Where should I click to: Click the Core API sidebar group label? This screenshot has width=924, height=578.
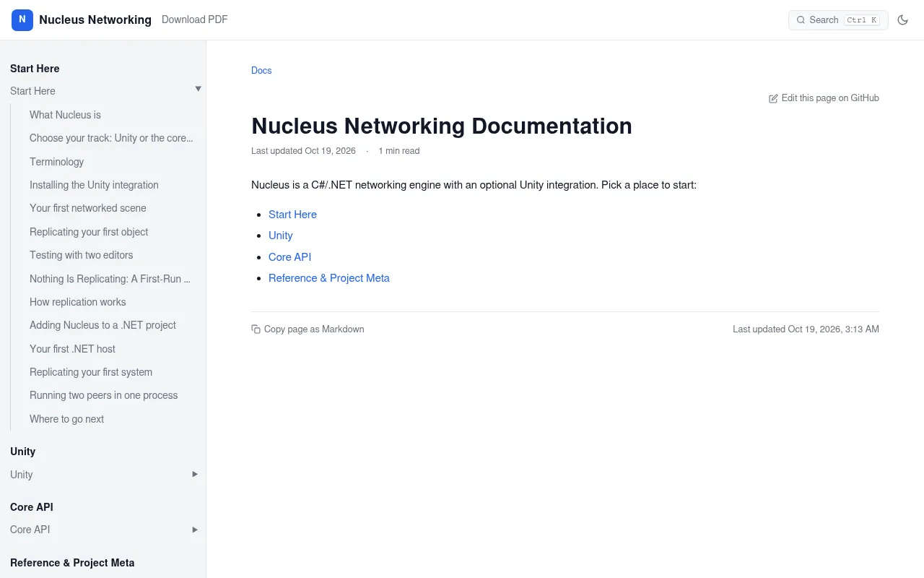pyautogui.click(x=30, y=530)
